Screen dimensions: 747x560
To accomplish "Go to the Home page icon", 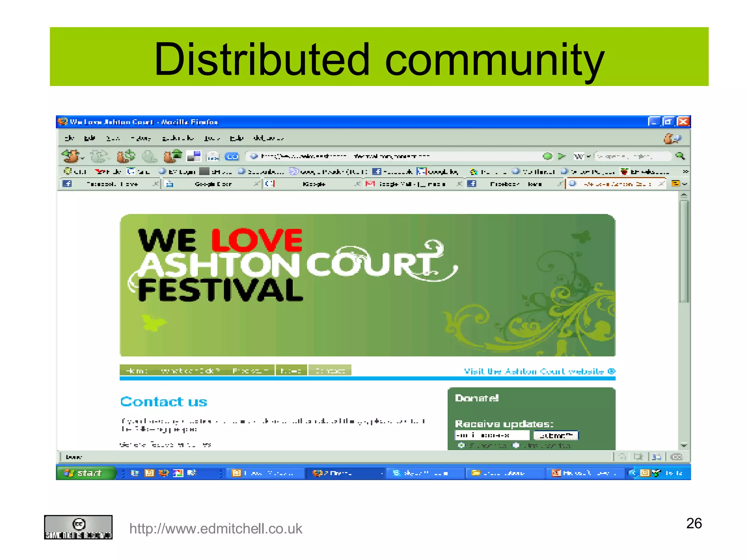I will [x=172, y=156].
